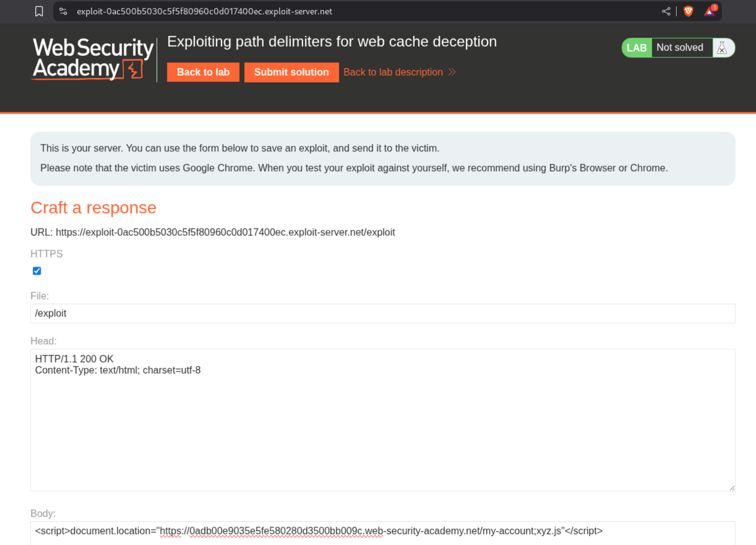The width and height of the screenshot is (756, 545).
Task: Click the Not solved status label
Action: coord(680,48)
